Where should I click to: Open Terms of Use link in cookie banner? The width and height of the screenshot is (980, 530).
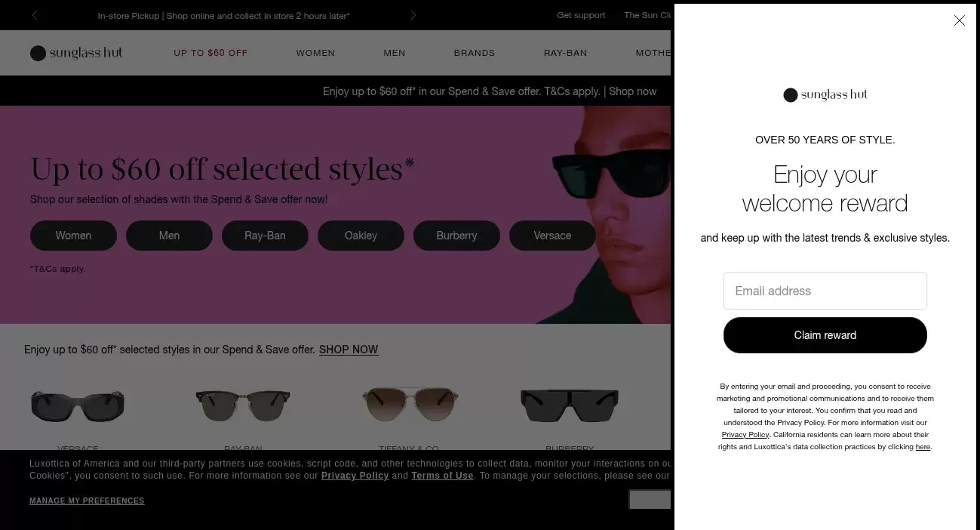pos(442,476)
